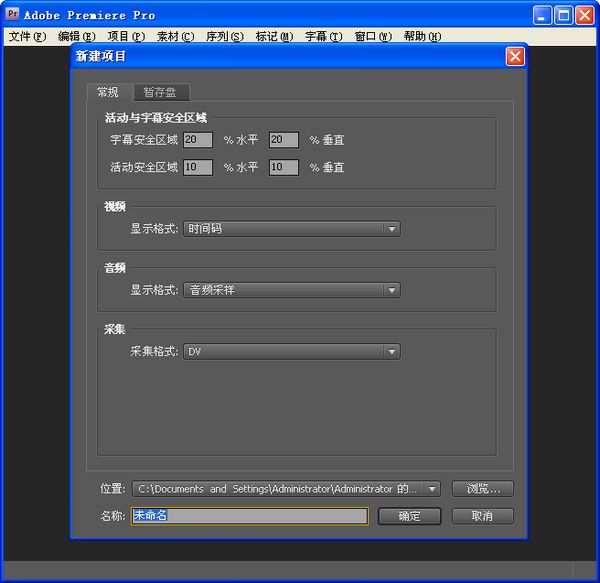600x583 pixels.
Task: Click the 名称 field containing 未命名
Action: pyautogui.click(x=250, y=516)
